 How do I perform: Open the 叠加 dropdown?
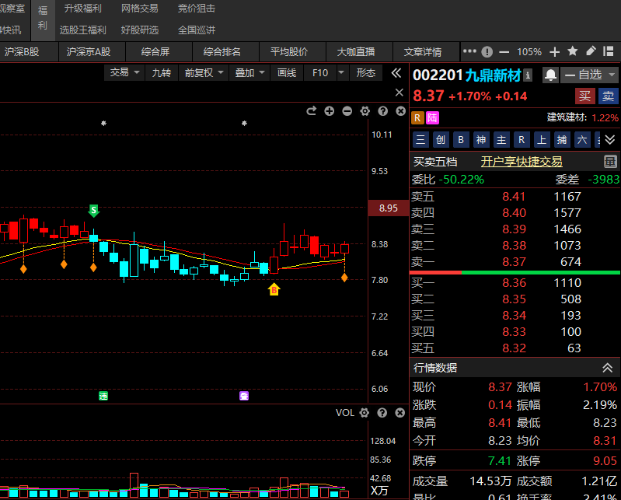[x=249, y=73]
